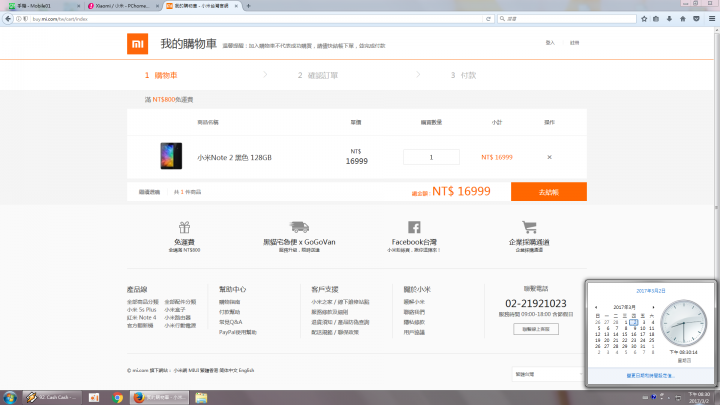Open 小米之家 service sites link
The image size is (720, 405).
click(x=340, y=302)
